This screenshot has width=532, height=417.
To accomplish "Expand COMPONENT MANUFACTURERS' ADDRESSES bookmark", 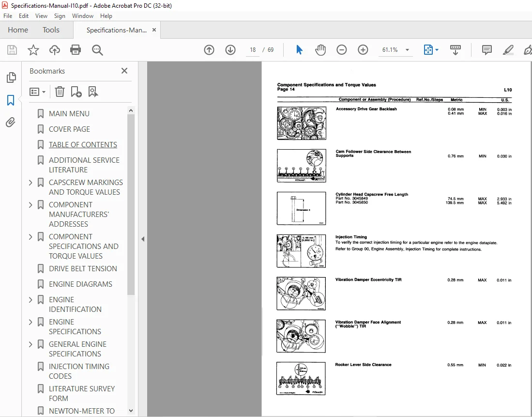I will [x=30, y=205].
